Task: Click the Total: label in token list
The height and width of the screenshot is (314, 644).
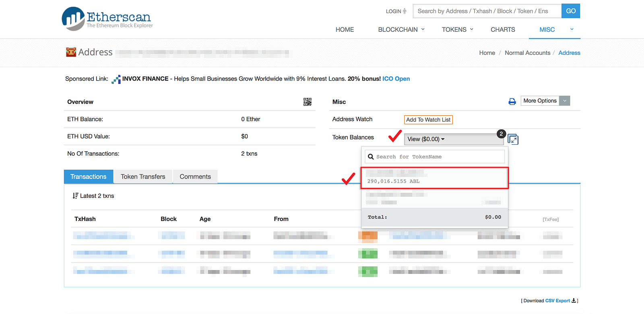Action: point(377,217)
